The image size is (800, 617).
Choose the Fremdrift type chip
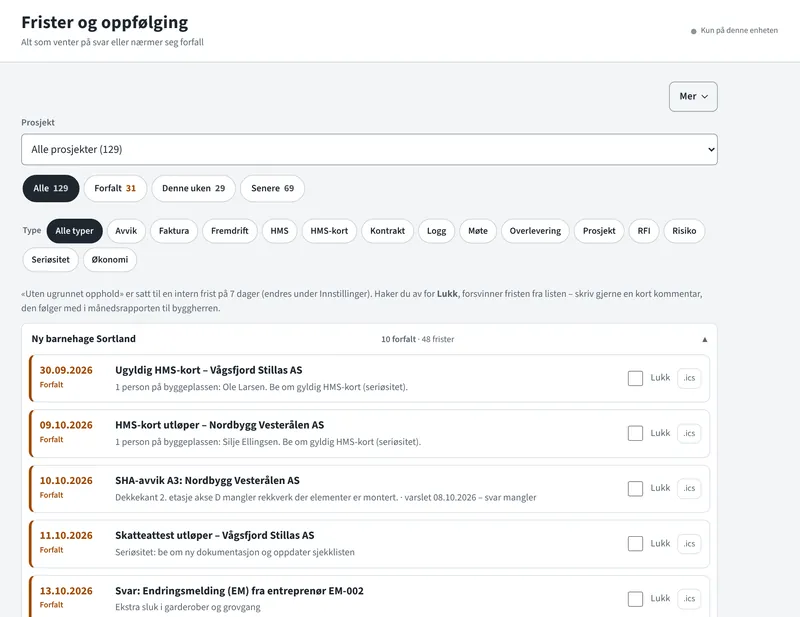click(x=230, y=231)
